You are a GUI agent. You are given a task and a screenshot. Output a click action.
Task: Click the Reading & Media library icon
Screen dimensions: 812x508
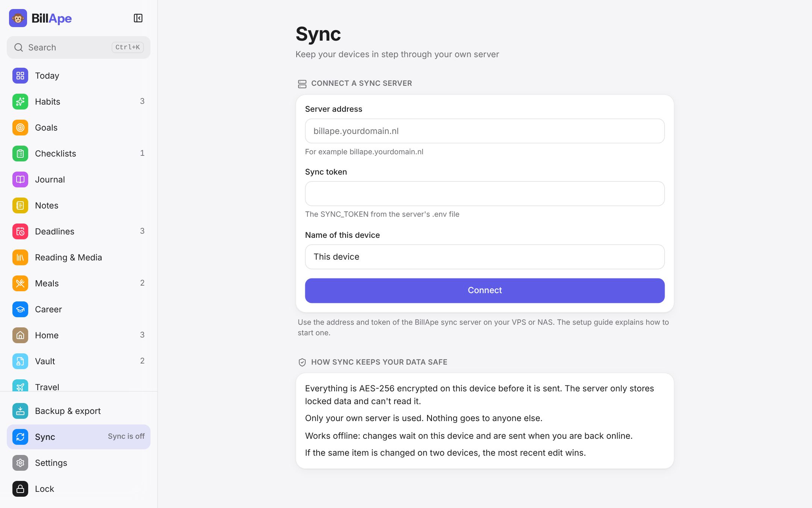[20, 257]
